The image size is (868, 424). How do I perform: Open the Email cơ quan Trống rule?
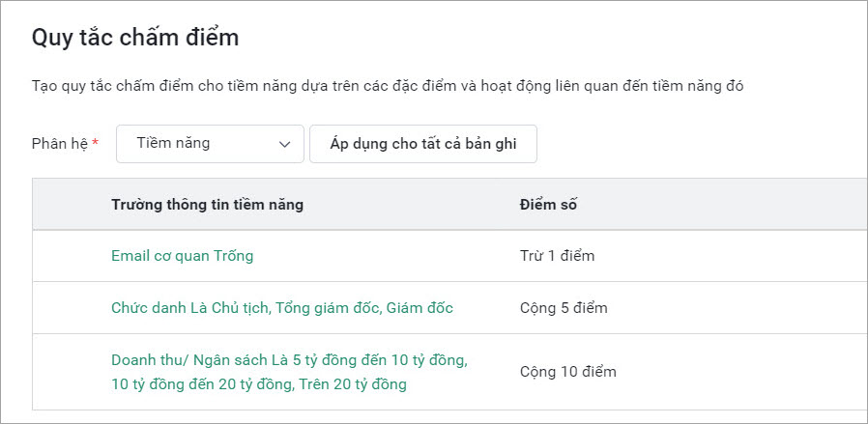[182, 256]
